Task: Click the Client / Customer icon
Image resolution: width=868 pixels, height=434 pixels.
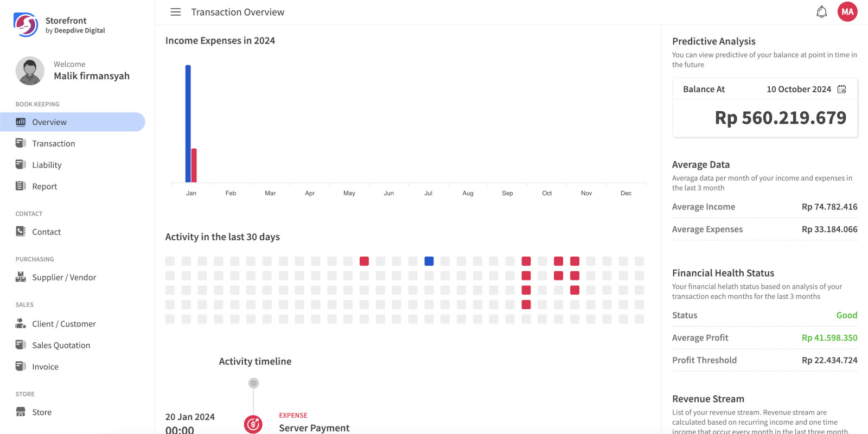Action: coord(21,324)
